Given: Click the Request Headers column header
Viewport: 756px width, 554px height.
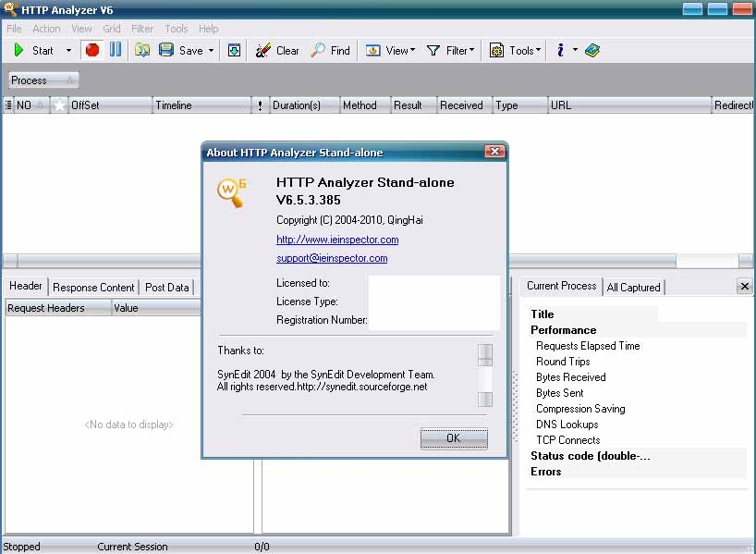Looking at the screenshot, I should [58, 308].
